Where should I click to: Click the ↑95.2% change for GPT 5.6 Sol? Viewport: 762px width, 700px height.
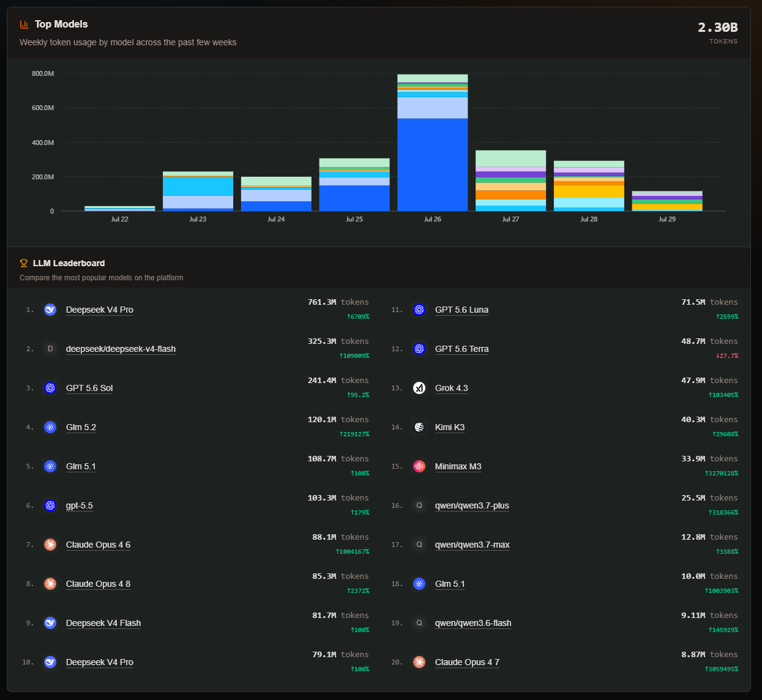(358, 395)
